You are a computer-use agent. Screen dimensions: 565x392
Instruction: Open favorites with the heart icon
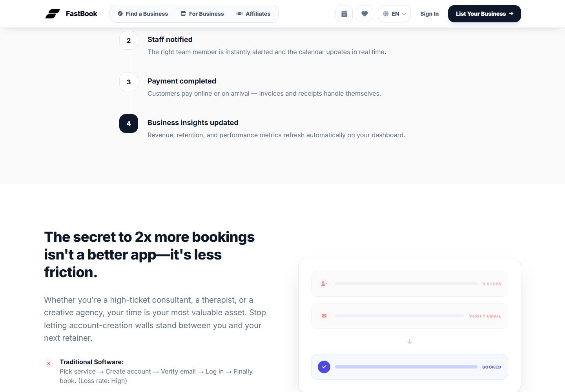point(365,14)
